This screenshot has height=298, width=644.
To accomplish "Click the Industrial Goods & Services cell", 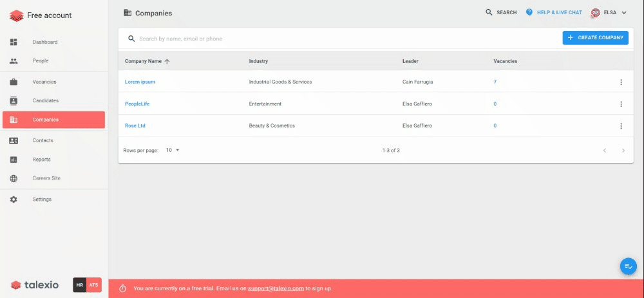I will pyautogui.click(x=281, y=82).
